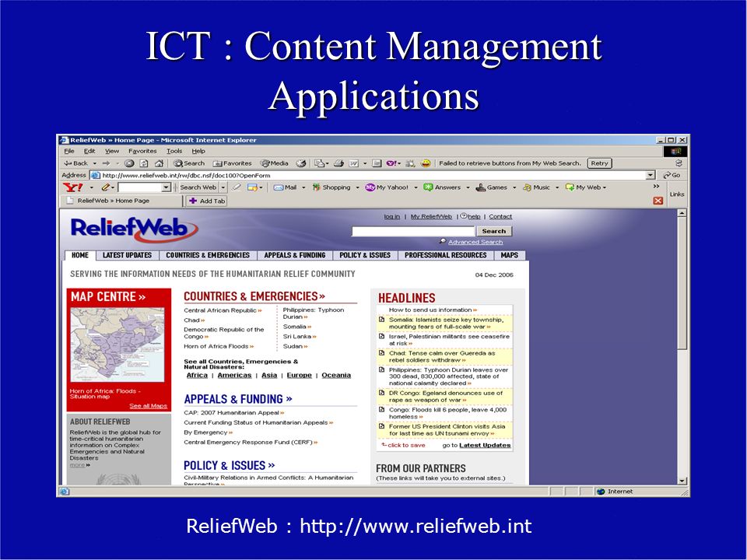Open the Favorites menu
747x560 pixels.
tap(142, 151)
